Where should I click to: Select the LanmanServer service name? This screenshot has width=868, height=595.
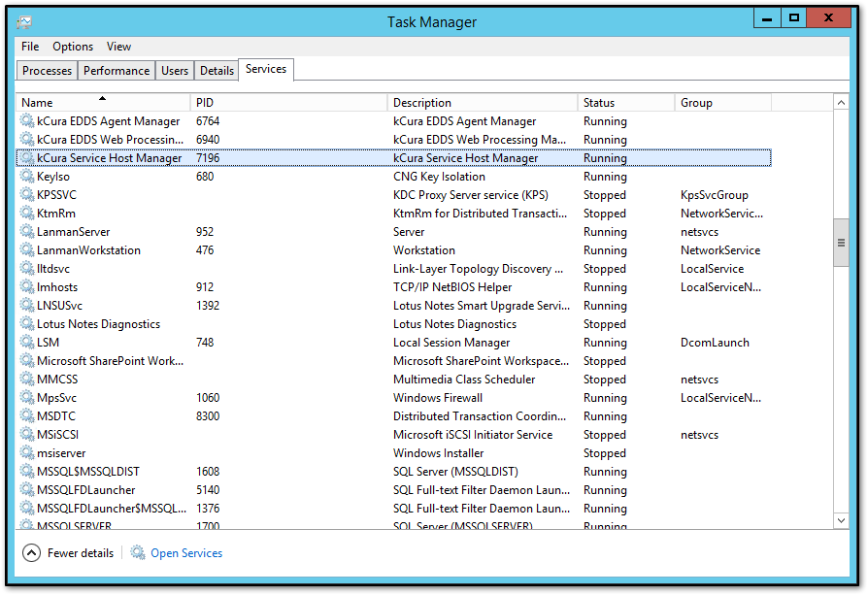[74, 232]
